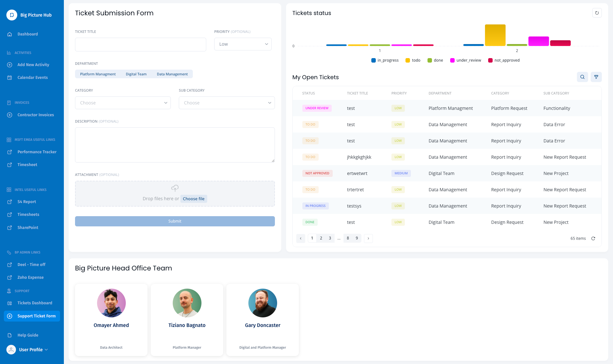Open Tickets Dashboard in the sidebar
613x364 pixels.
pyautogui.click(x=34, y=303)
